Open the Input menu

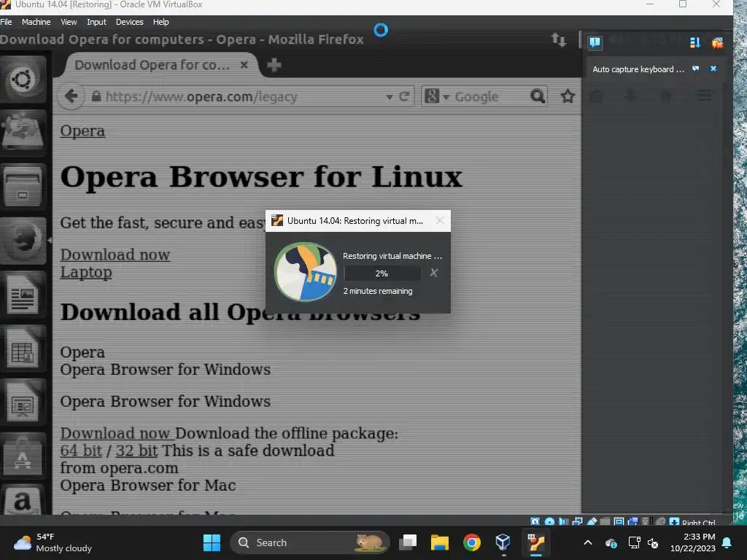pos(96,22)
